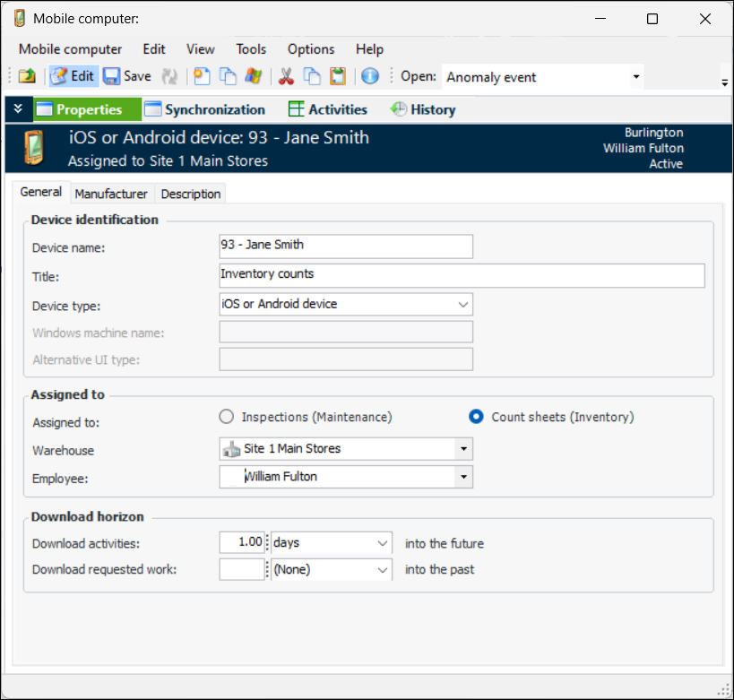
Task: Click into the Title input field
Action: [462, 274]
